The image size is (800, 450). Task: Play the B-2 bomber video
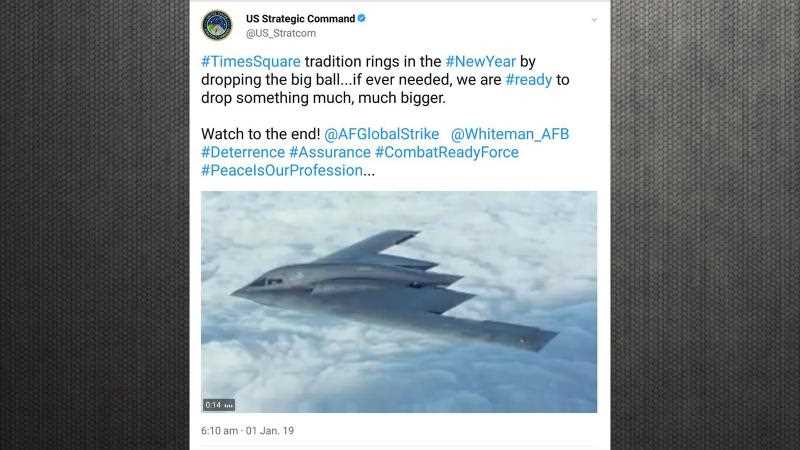coord(399,302)
